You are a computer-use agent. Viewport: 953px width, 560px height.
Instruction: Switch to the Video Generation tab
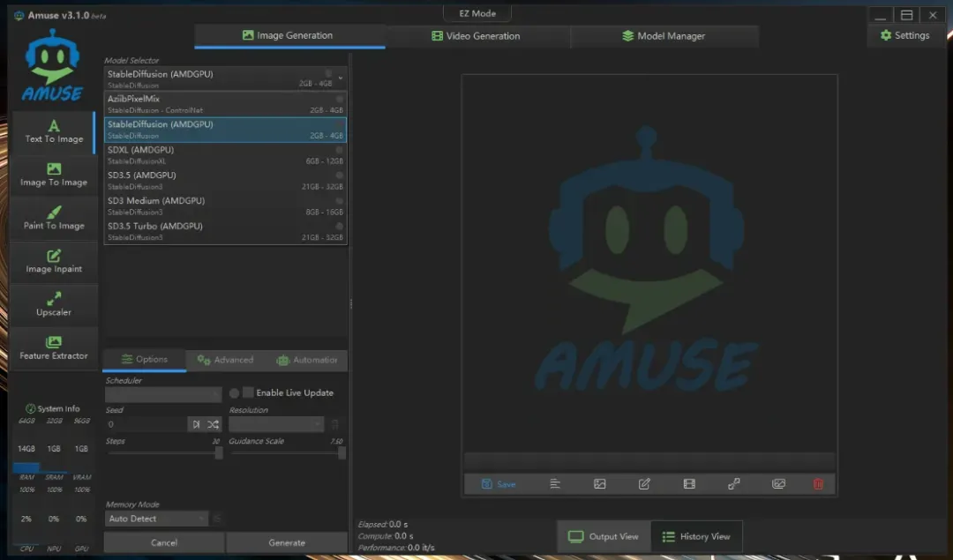tap(476, 36)
